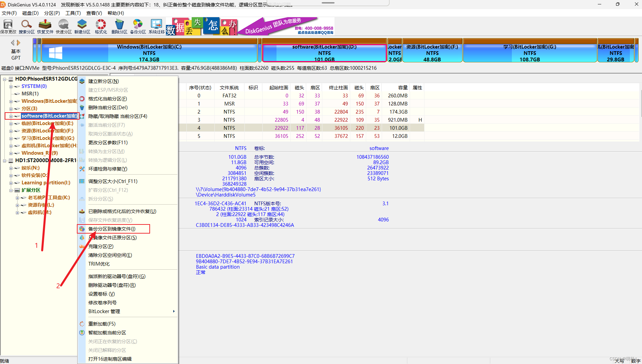Go to next disk with right arrow
The height and width of the screenshot is (364, 642).
(19, 43)
